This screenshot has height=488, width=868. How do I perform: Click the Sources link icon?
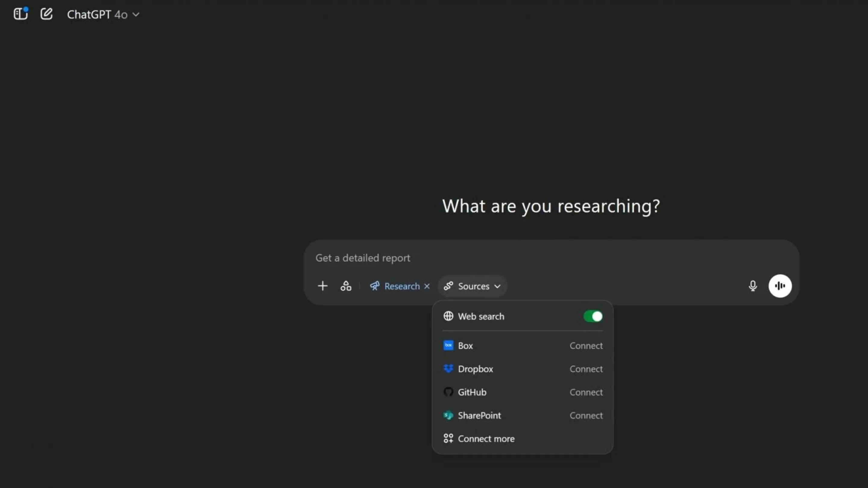(448, 286)
